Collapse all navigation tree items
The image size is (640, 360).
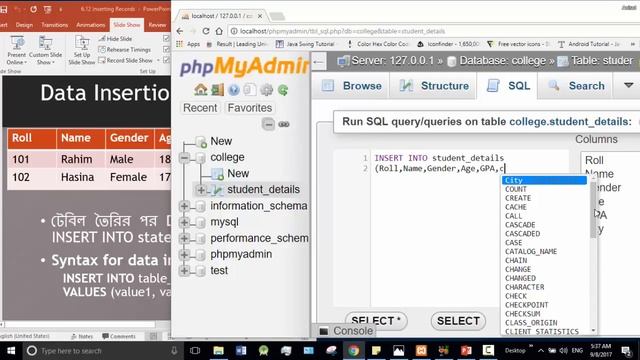tap(268, 124)
